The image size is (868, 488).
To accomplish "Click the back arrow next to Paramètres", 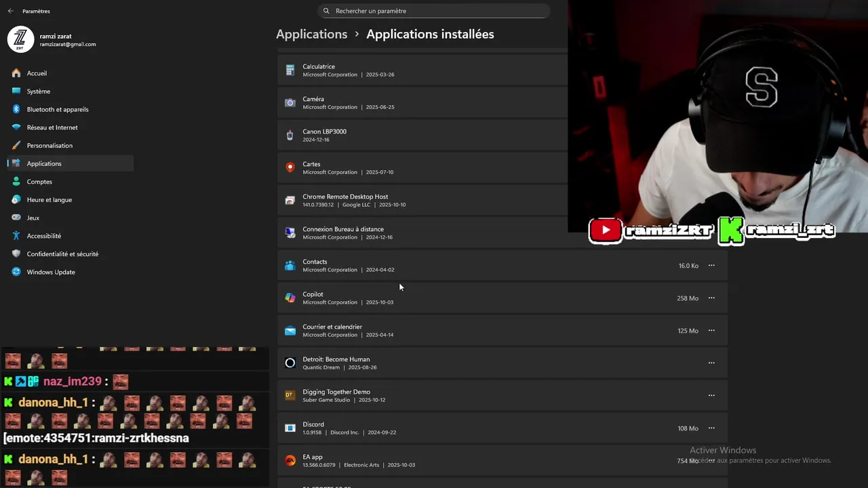I will [x=10, y=11].
